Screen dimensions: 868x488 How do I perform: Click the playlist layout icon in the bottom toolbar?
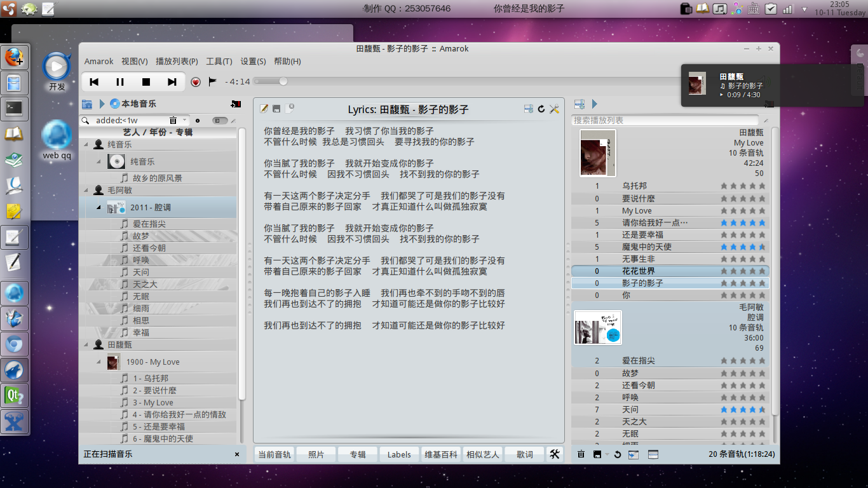(653, 454)
